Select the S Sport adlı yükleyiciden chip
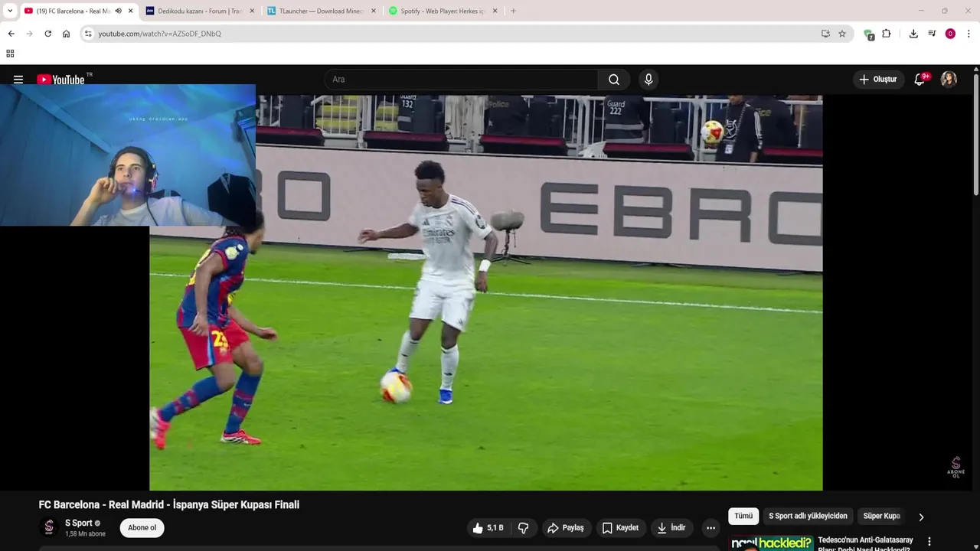The image size is (980, 551). [808, 517]
